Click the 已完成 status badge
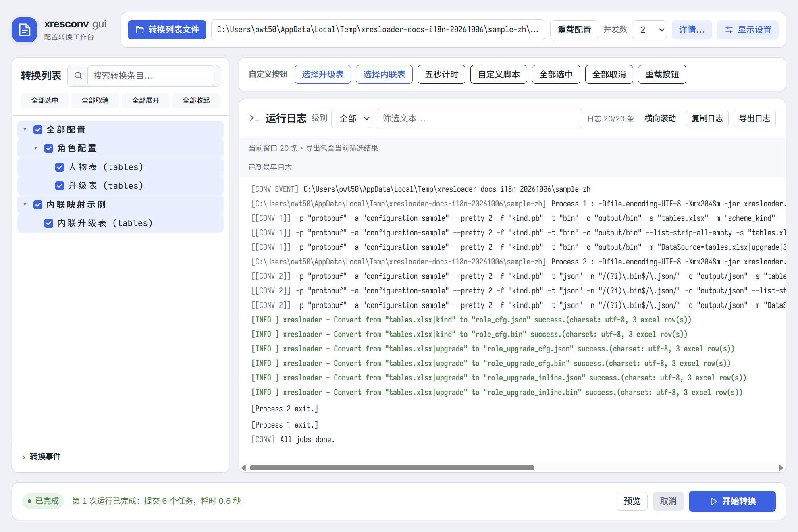 43,501
